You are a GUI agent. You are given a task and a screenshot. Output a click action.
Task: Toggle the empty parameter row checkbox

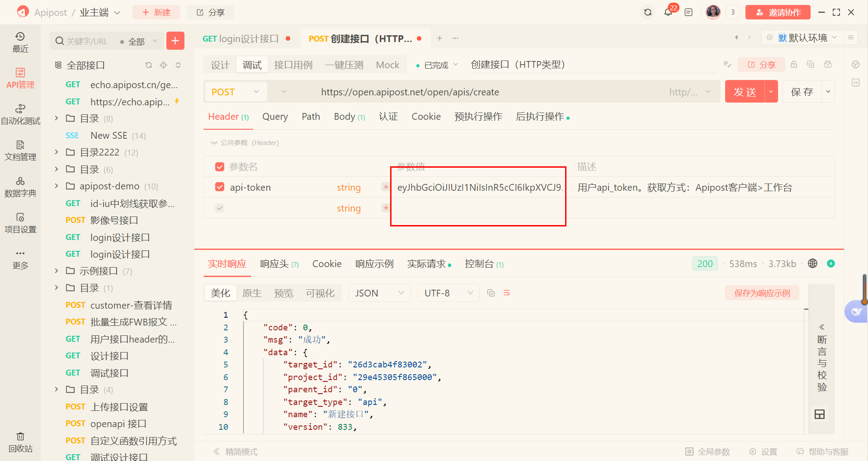pyautogui.click(x=220, y=208)
